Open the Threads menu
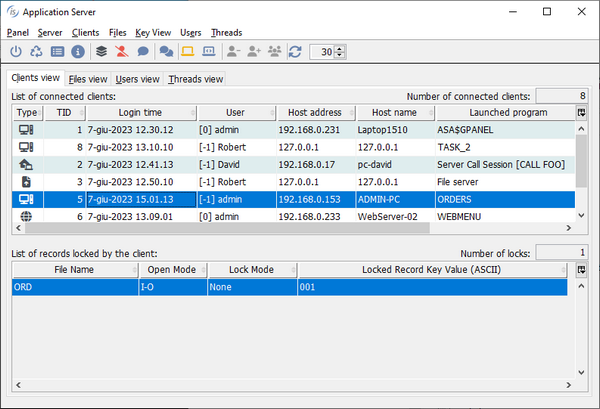Viewport: 600px width, 409px height. click(227, 33)
